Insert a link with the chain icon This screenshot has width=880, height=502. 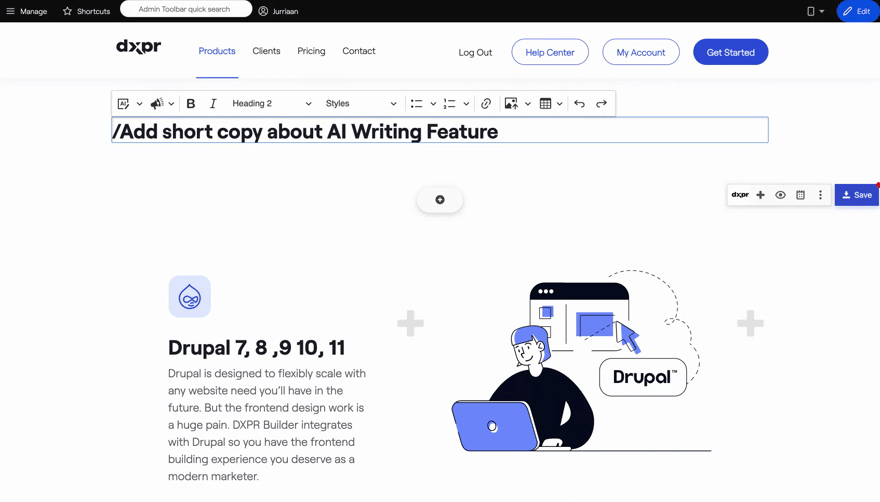pos(486,104)
